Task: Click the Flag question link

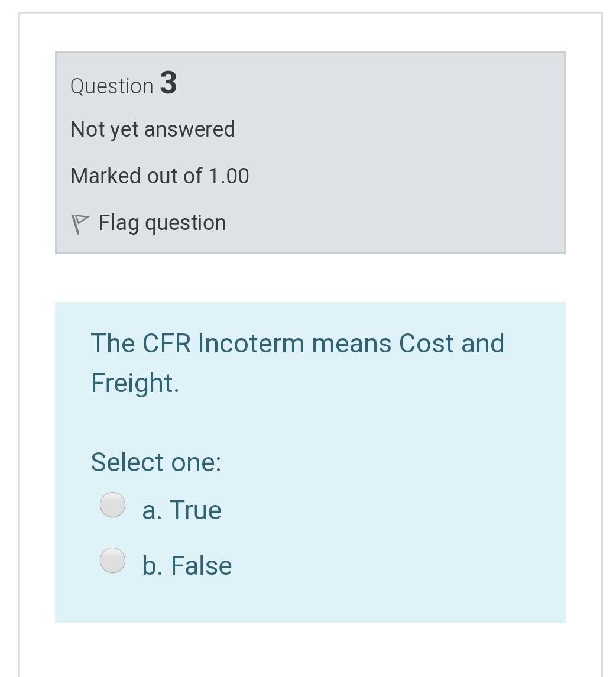Action: (x=162, y=223)
